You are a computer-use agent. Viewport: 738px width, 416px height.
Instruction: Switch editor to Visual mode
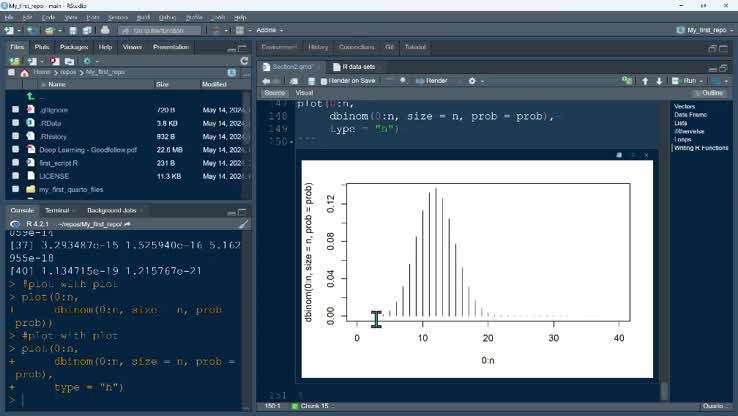pyautogui.click(x=304, y=93)
